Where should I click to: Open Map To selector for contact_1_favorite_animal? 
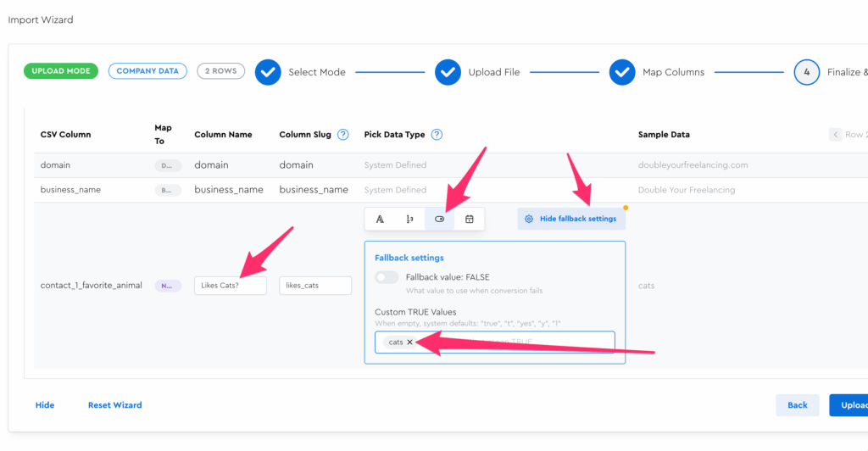(x=168, y=287)
